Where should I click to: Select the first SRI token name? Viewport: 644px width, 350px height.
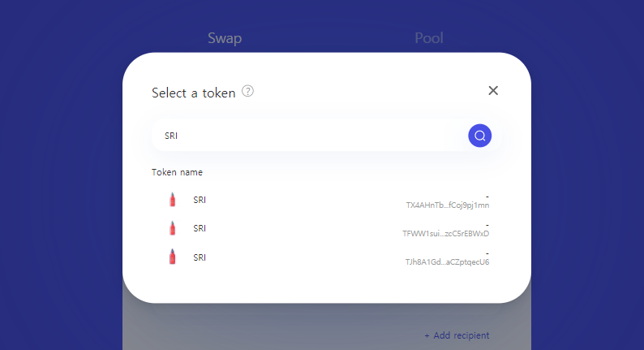click(200, 200)
